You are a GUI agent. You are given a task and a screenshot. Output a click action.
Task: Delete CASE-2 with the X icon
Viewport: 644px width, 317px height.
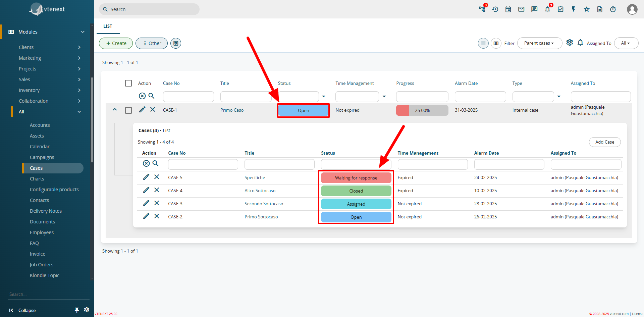click(x=157, y=216)
